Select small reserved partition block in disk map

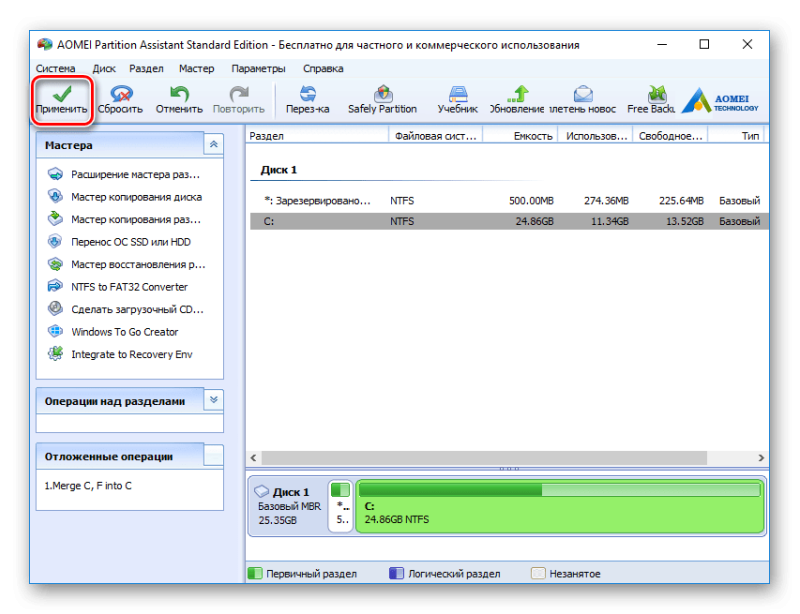tap(340, 506)
